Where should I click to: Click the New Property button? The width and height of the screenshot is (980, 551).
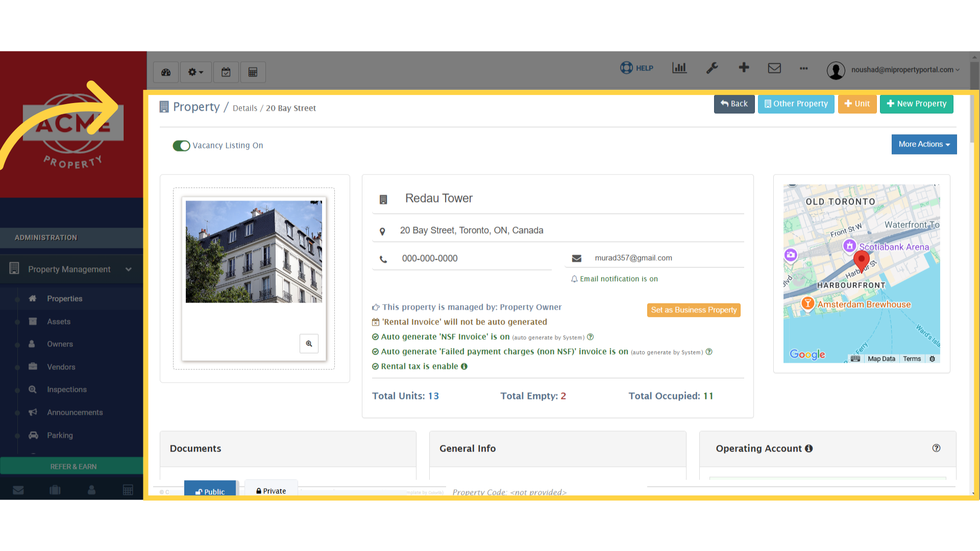point(916,104)
